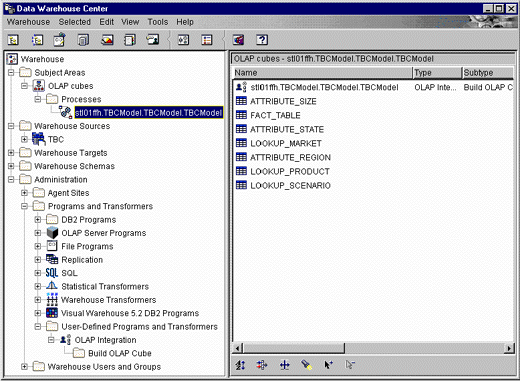Click the four-way arrows icon in bottom toolbar
The image size is (520, 381).
(x=284, y=365)
